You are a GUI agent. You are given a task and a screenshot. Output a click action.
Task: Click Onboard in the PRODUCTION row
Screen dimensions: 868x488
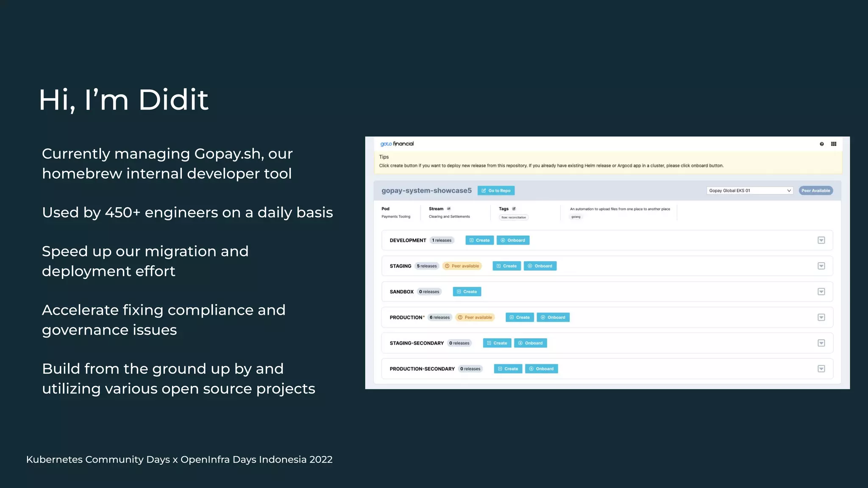click(553, 317)
